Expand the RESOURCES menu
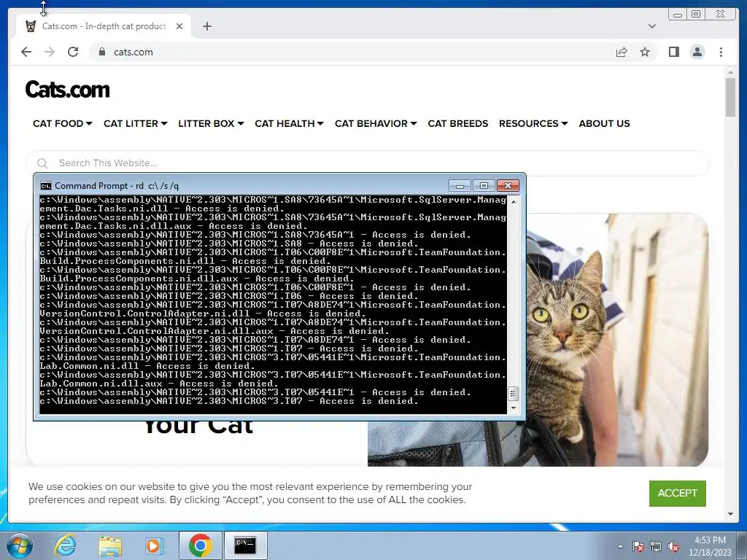The width and height of the screenshot is (747, 560). (x=533, y=123)
